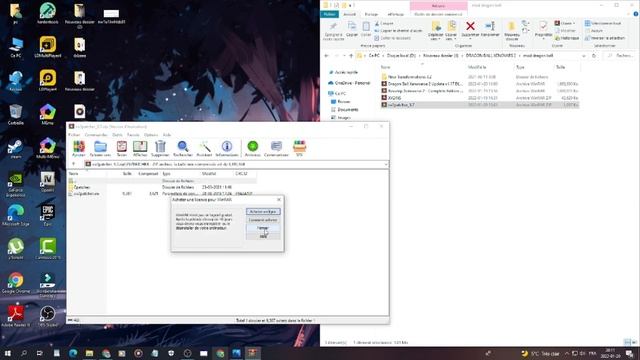Select the Microsoft Edge desktop icon
Viewport: 640px width, 360px height.
click(x=16, y=215)
